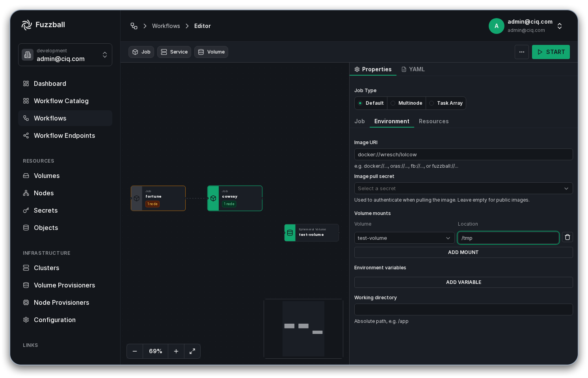The height and width of the screenshot is (378, 588).
Task: Go to Nodes in the sidebar
Action: pos(65,193)
